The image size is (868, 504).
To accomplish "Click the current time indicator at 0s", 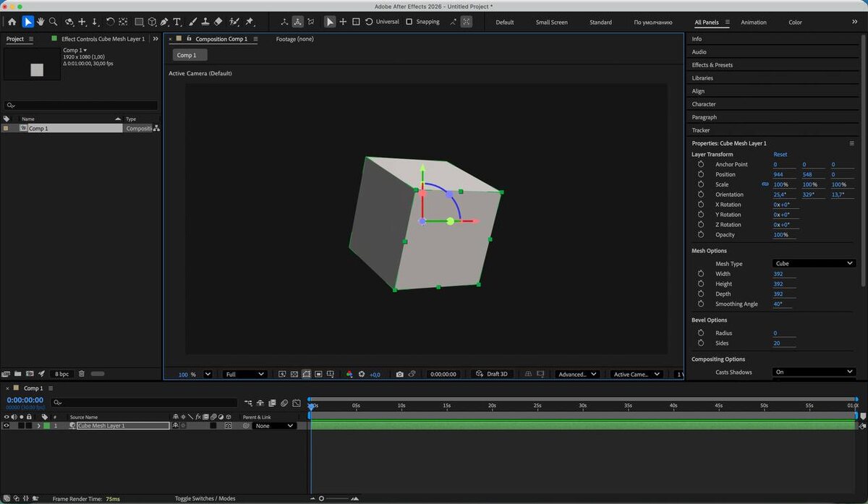I will click(311, 406).
